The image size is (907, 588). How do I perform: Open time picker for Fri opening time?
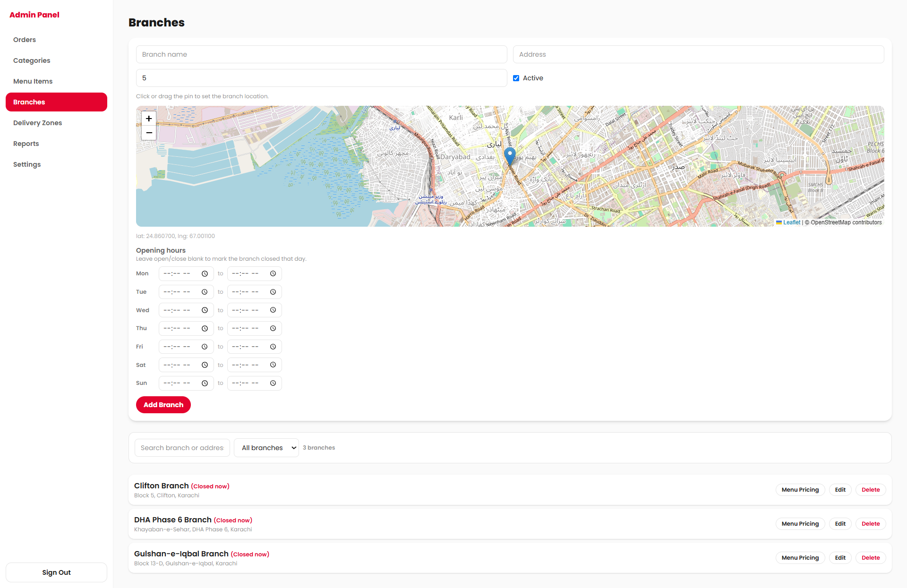point(205,347)
